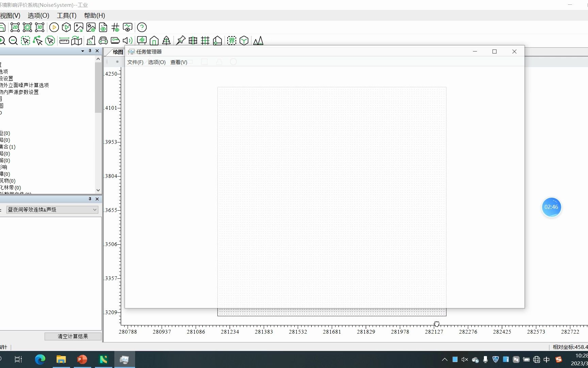Click tree panel scrollbar down arrow

pyautogui.click(x=98, y=190)
